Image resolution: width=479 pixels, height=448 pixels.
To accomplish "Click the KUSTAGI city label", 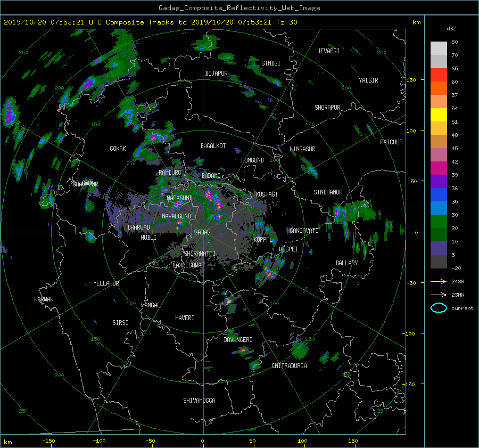I will pos(267,194).
